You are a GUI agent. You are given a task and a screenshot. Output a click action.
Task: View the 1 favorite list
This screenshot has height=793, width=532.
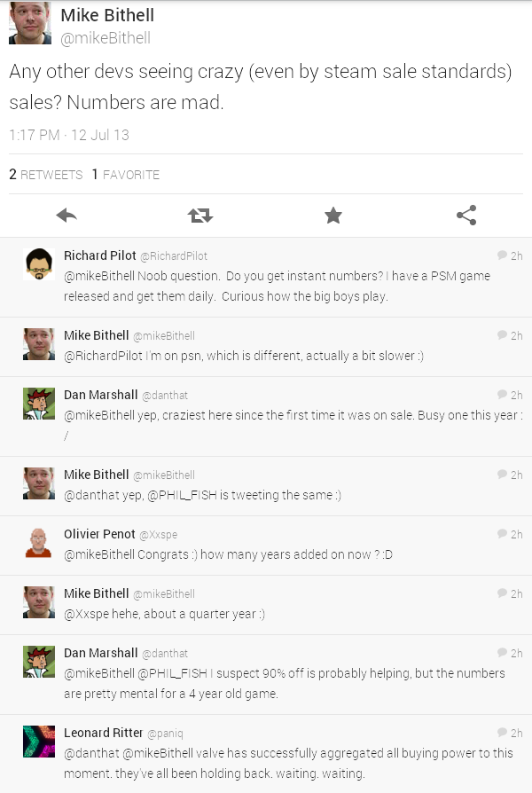pyautogui.click(x=126, y=175)
